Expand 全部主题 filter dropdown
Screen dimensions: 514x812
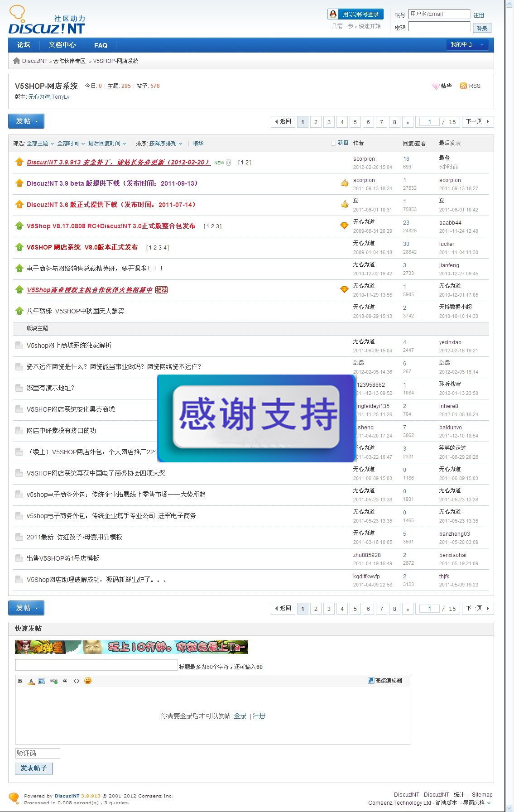tap(40, 144)
